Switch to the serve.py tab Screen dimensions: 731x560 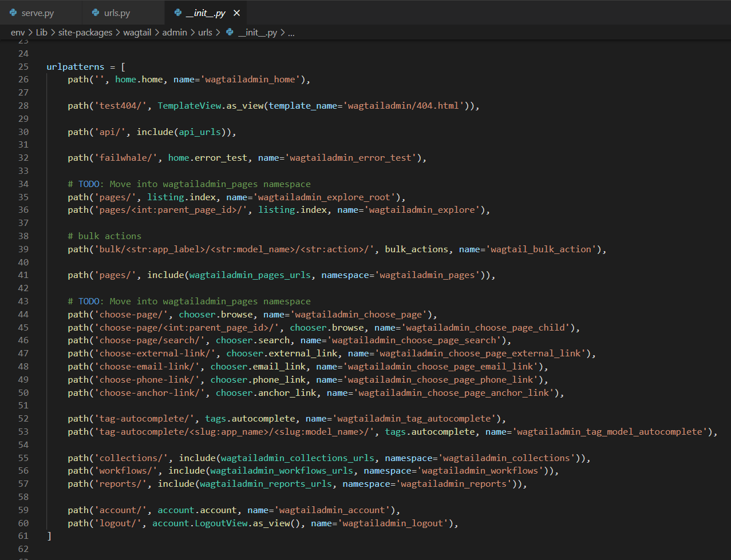coord(40,13)
